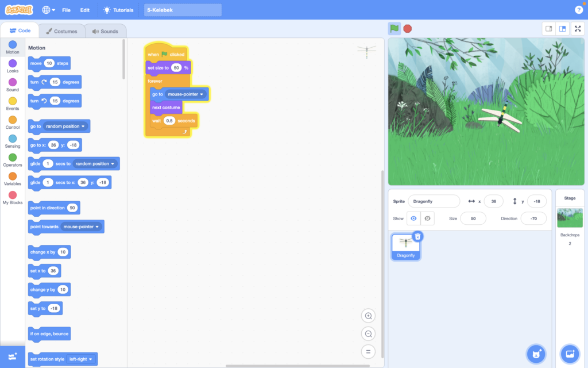Image resolution: width=588 pixels, height=368 pixels.
Task: Hide the sprite with crossed-eye icon
Action: tap(427, 218)
